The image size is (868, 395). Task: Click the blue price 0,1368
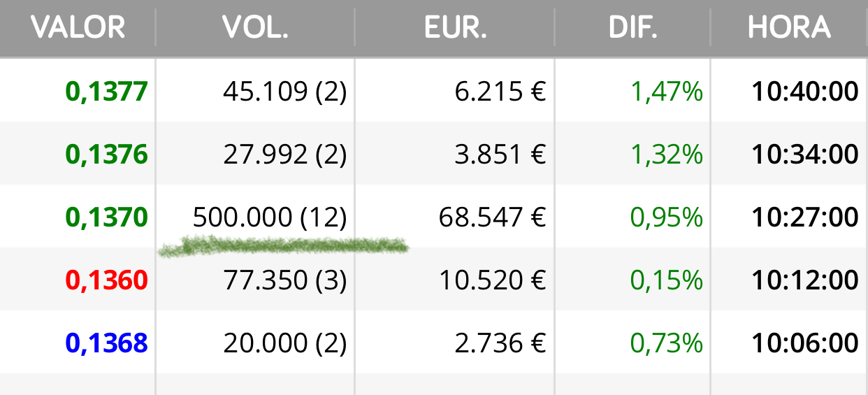[107, 343]
